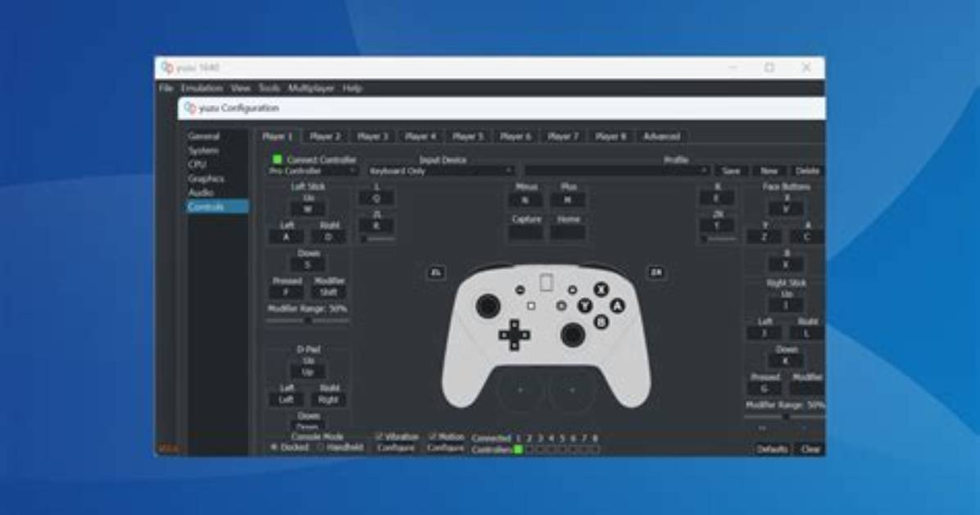Switch to the Player 3 tab

pos(373,136)
